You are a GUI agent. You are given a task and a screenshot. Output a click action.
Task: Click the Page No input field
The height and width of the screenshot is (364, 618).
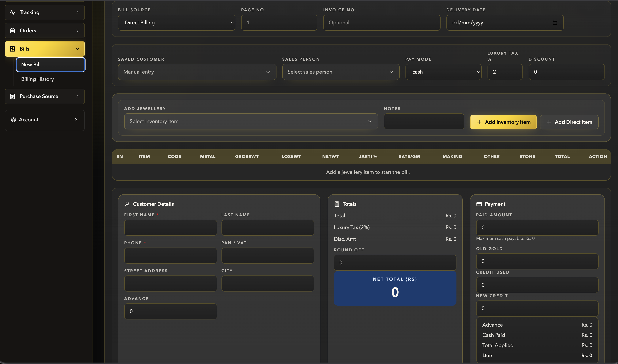tap(279, 23)
